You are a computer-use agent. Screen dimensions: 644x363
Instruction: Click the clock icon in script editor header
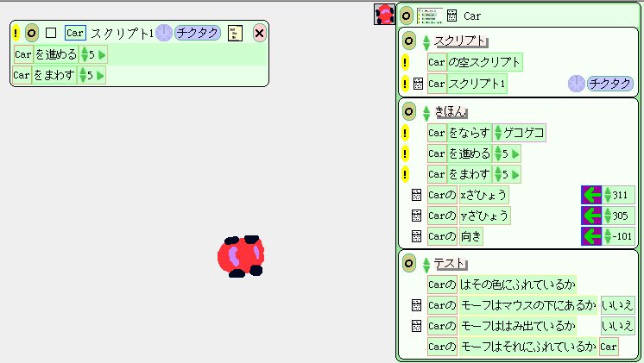[x=164, y=33]
